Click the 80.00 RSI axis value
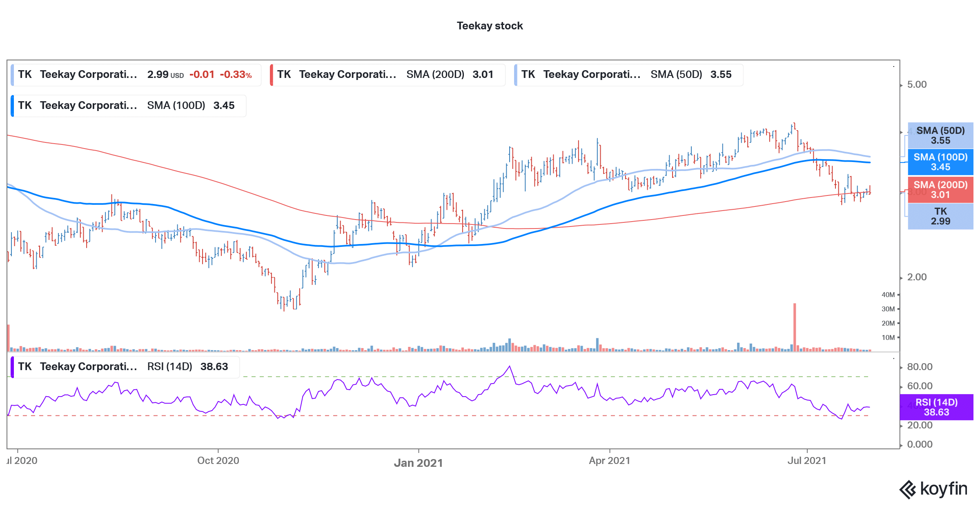Viewport: 980px width, 506px height. point(920,367)
